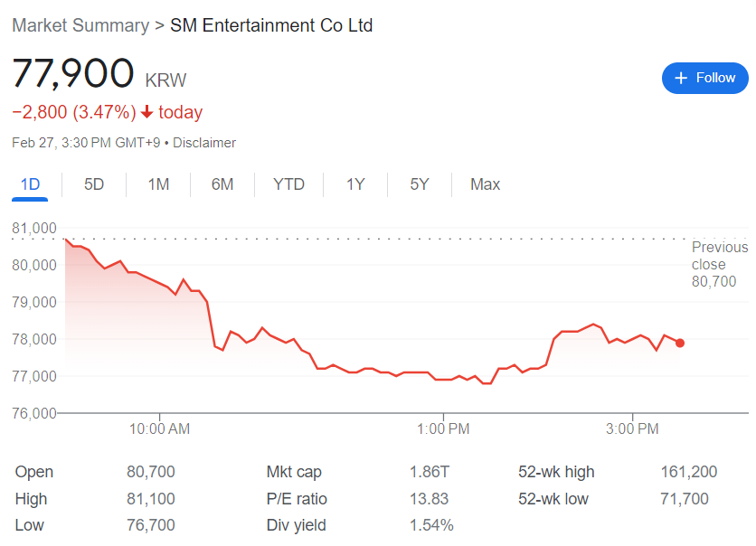Click the Follow button
756x546 pixels.
pos(705,79)
